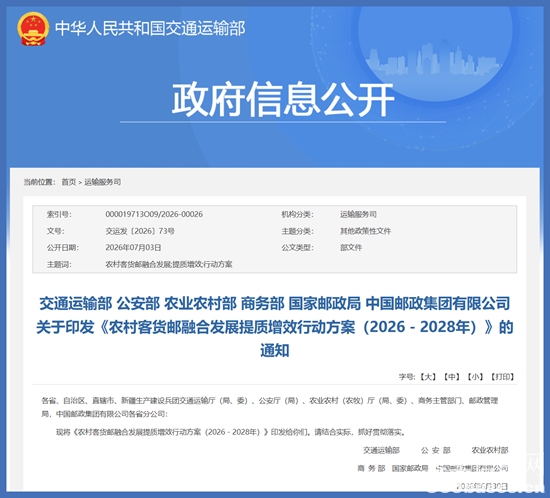
Task: Select the index number 000019713O09/2026-00026
Action: click(x=154, y=214)
